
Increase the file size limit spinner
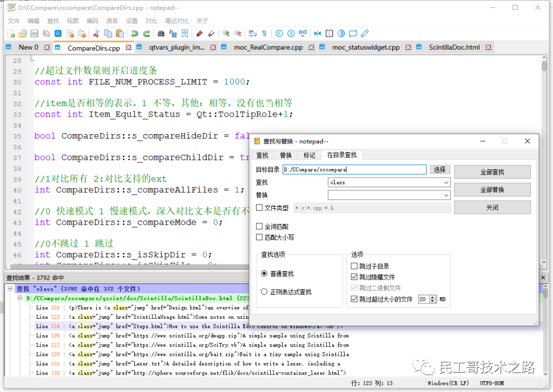tap(434, 297)
